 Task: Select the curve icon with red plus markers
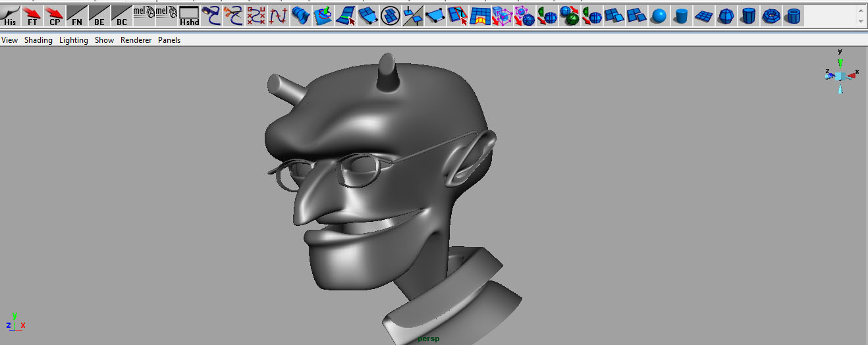pos(279,15)
